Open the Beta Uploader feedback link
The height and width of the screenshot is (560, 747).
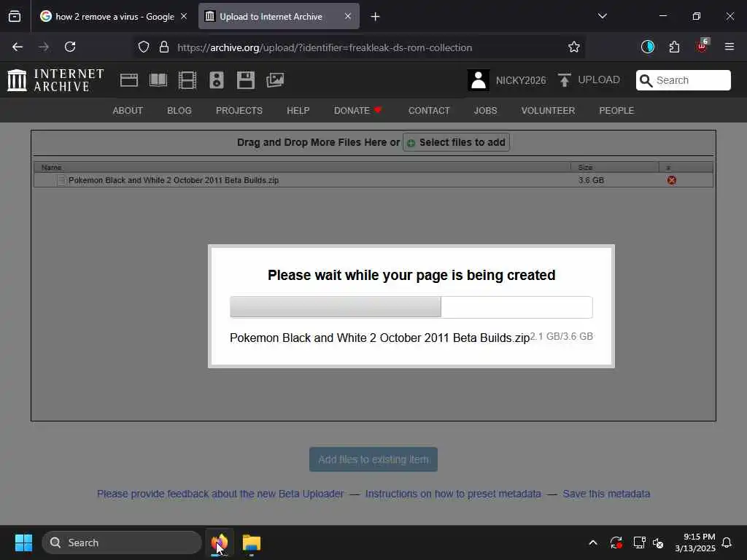[220, 494]
